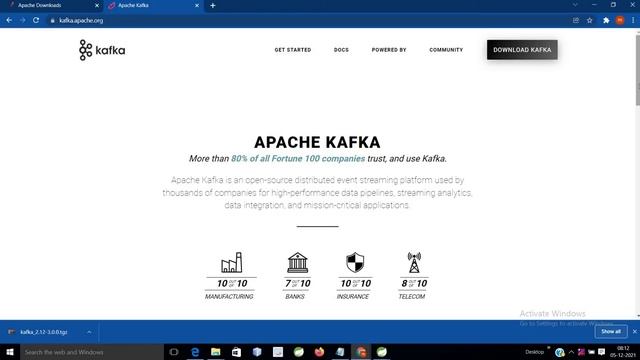Click the Insurance shield icon
This screenshot has width=640, height=360.
pos(355,262)
